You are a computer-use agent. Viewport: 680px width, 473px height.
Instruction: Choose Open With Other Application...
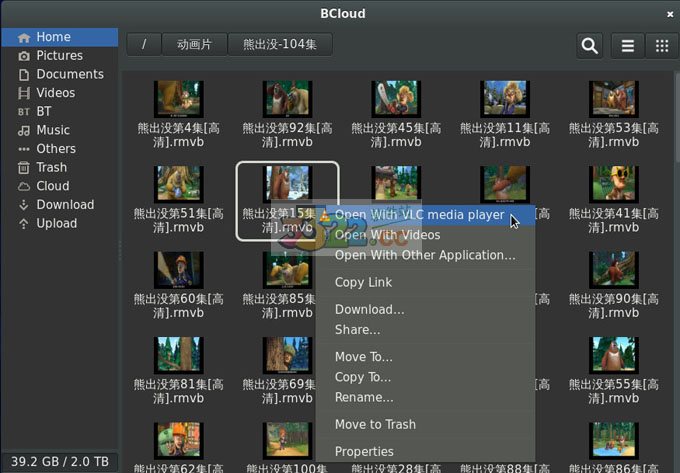click(x=425, y=255)
